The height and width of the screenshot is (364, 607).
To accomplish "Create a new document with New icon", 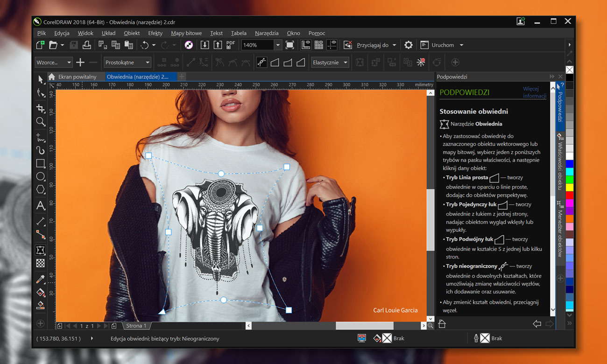I will (x=41, y=45).
